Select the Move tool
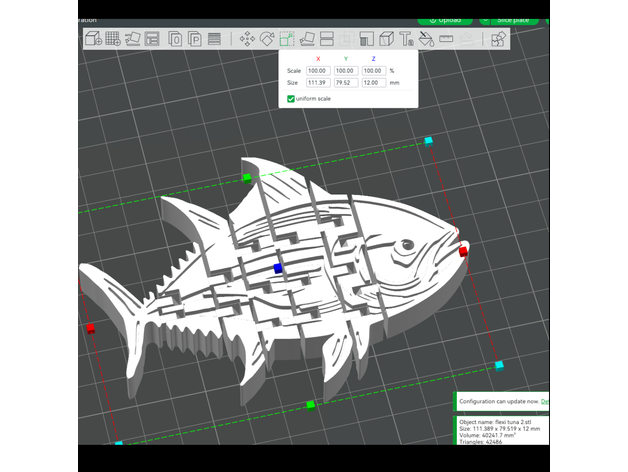The height and width of the screenshot is (472, 628). pyautogui.click(x=246, y=39)
